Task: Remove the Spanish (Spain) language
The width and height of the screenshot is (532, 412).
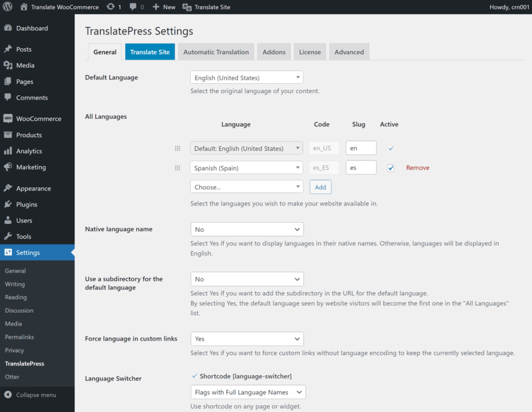Action: point(418,168)
